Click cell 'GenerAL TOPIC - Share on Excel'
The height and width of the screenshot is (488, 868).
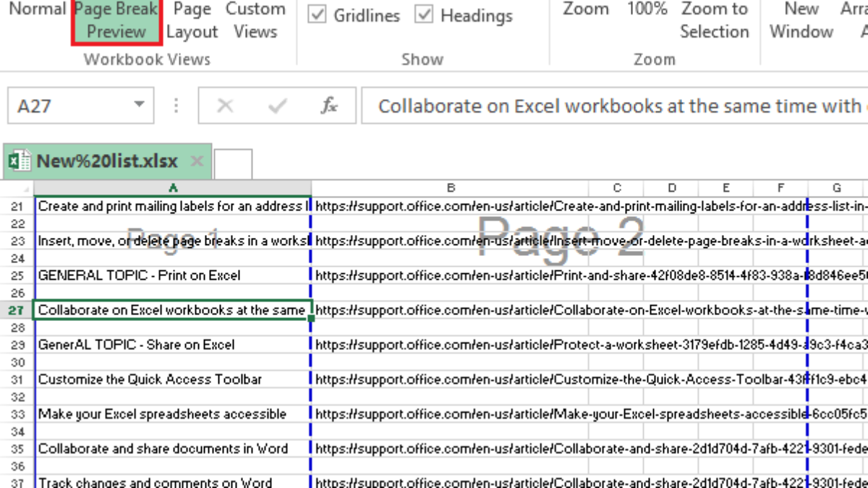point(173,345)
